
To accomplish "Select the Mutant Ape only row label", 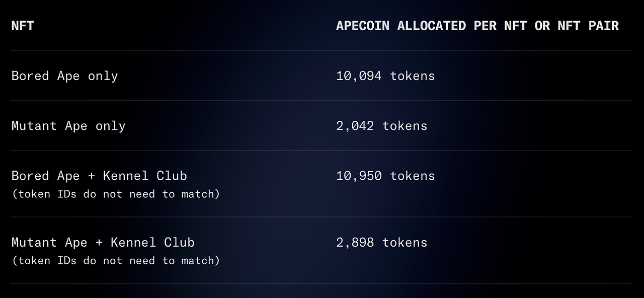I will tap(68, 126).
